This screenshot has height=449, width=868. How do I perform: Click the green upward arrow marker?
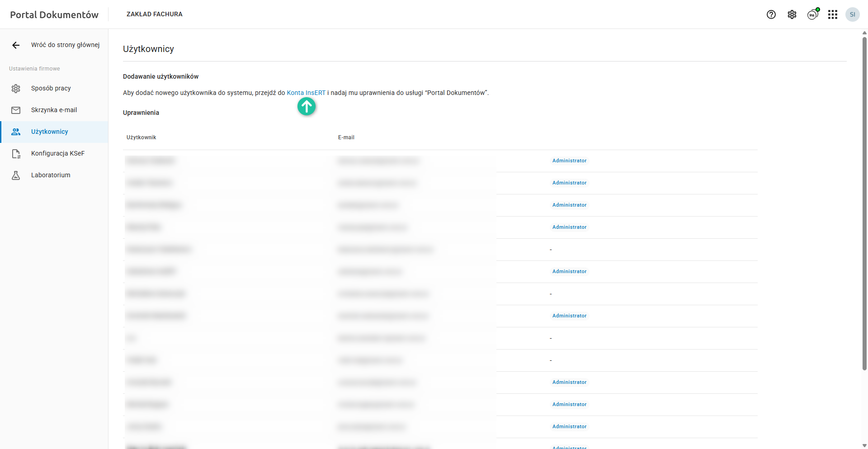tap(307, 107)
